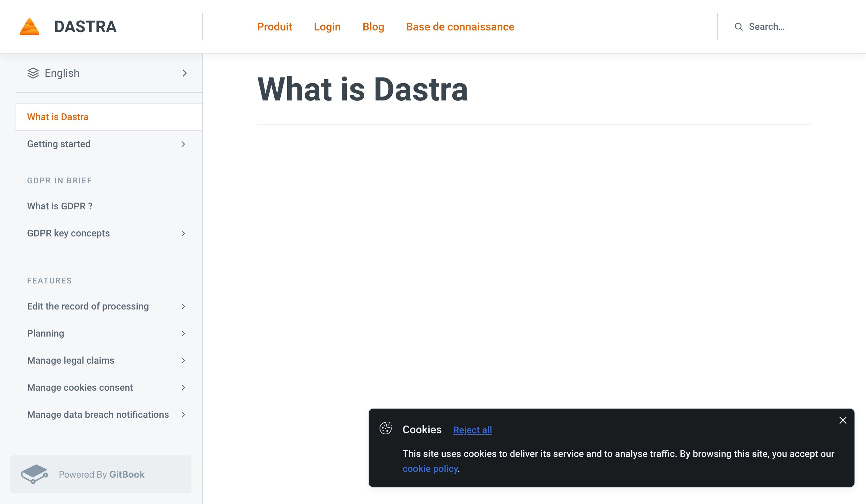Open Base de connaissance

pyautogui.click(x=460, y=27)
